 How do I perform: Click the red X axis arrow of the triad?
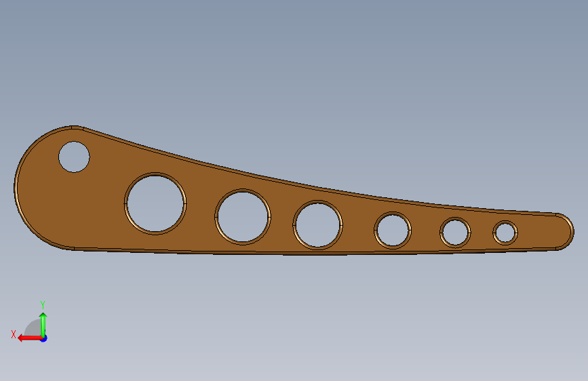[x=30, y=338]
